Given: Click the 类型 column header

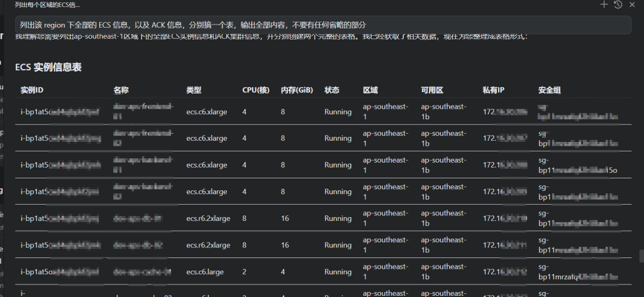Looking at the screenshot, I should [x=194, y=90].
